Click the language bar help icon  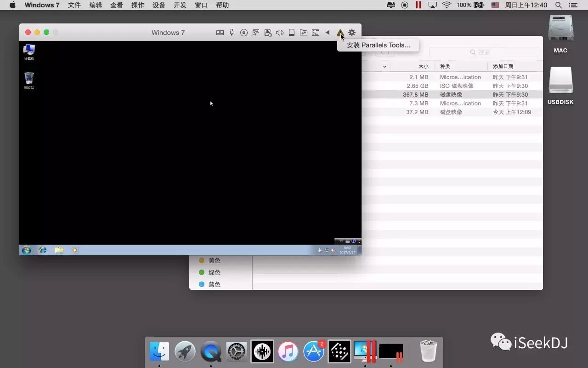[x=354, y=241]
